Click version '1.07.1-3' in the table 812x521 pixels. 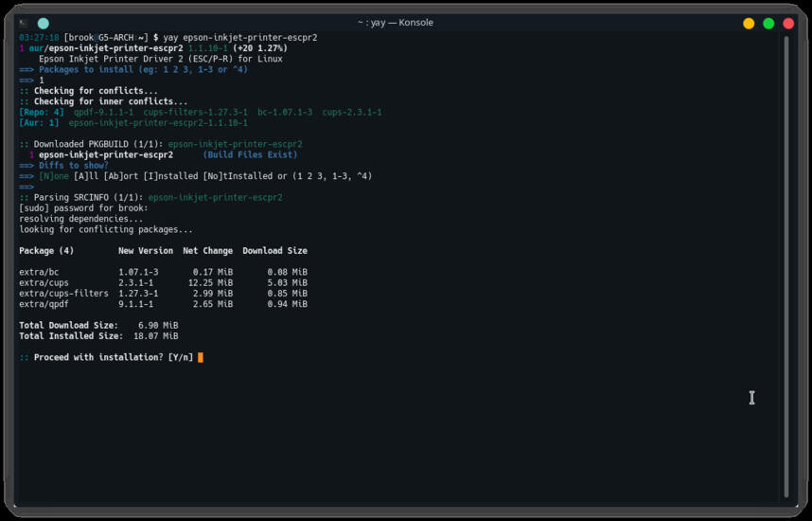coord(138,272)
